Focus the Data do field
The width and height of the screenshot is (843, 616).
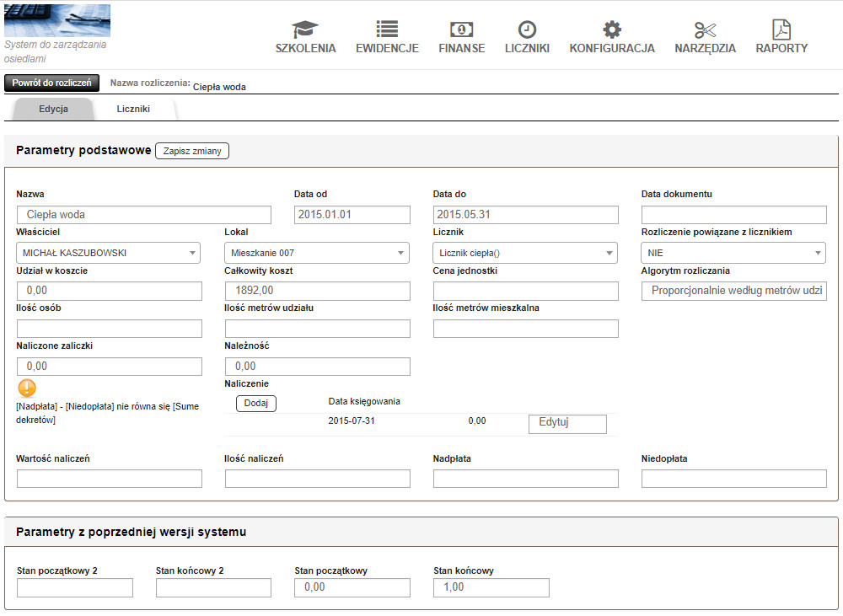(526, 215)
